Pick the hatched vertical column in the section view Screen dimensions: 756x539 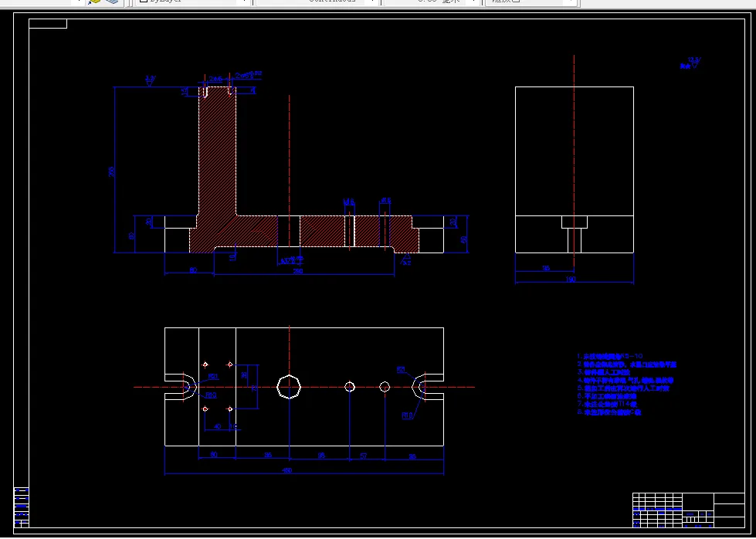[218, 152]
